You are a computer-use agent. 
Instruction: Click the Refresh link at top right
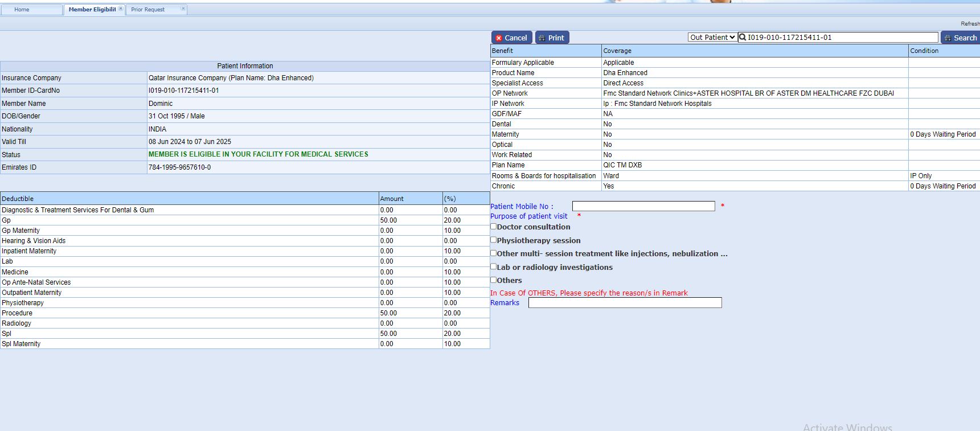coord(970,24)
